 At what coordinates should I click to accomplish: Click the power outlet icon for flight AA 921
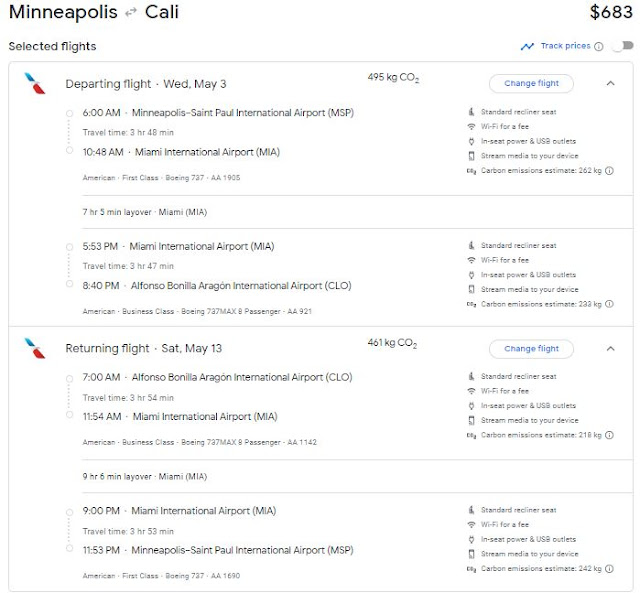(x=471, y=275)
